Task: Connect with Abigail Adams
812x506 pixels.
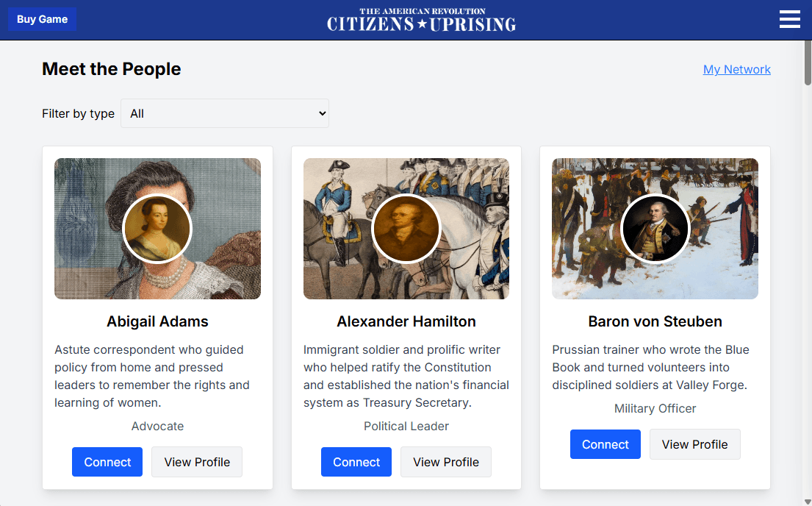Action: (x=107, y=462)
